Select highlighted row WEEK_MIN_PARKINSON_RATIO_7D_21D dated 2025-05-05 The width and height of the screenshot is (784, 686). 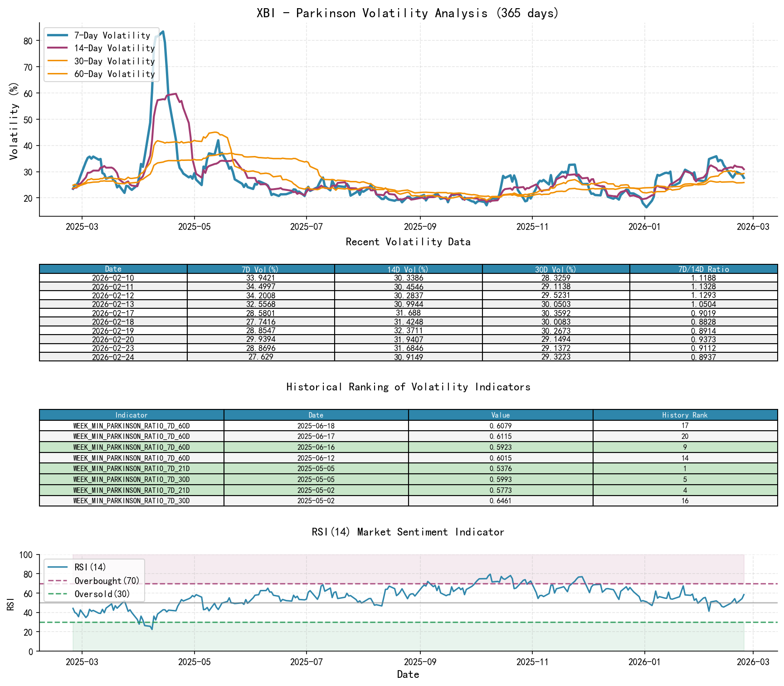131,468
